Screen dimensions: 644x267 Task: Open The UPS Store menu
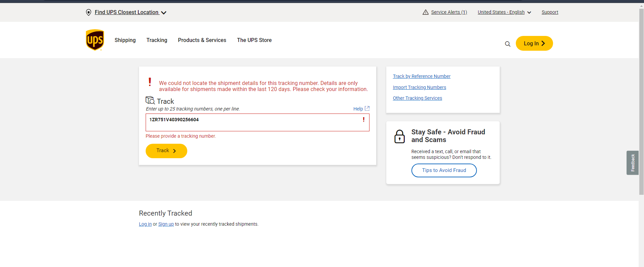pos(254,40)
